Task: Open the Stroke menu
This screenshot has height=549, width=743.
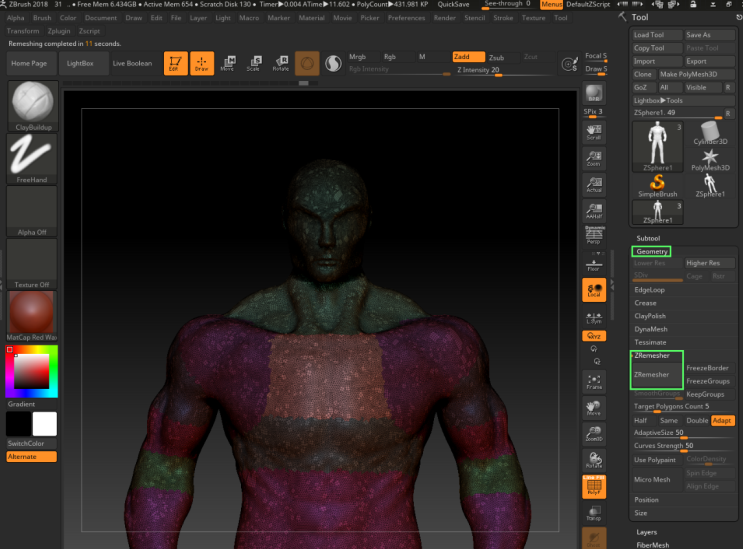Action: (503, 18)
